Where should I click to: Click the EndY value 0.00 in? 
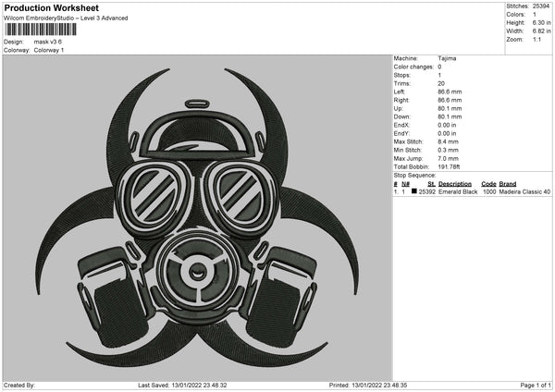(447, 133)
